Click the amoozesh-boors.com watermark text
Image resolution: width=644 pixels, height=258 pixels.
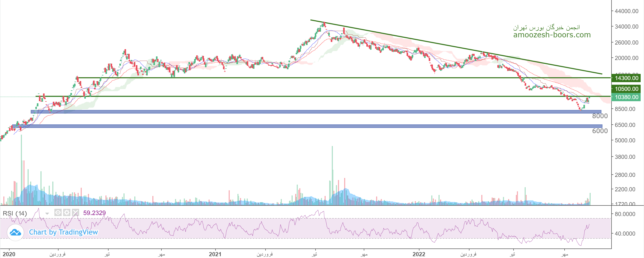point(552,35)
